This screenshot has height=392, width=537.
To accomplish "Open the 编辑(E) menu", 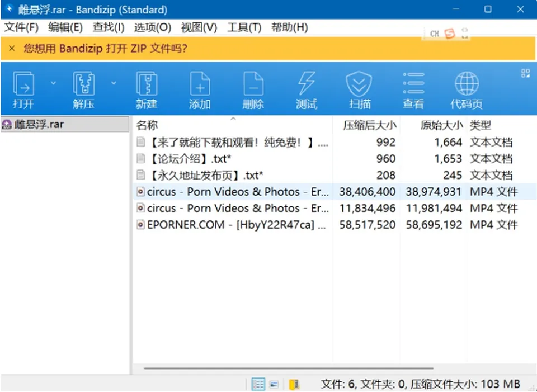I will click(65, 27).
